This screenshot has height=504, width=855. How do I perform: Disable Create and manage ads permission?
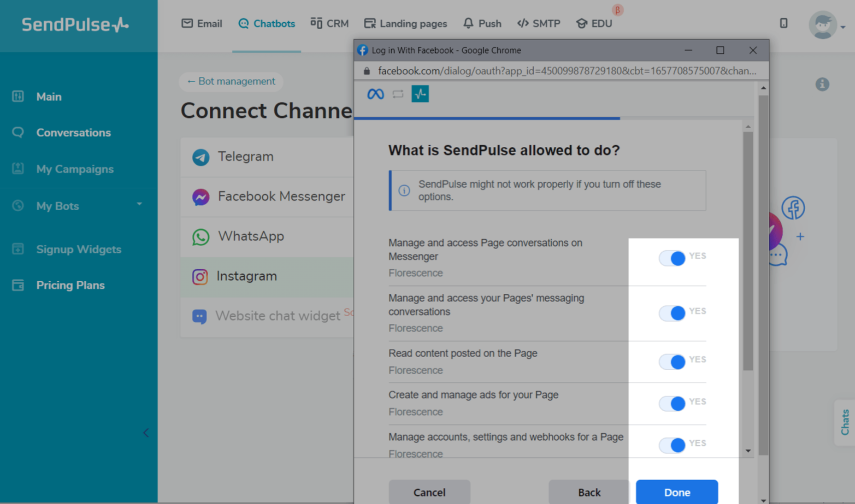coord(672,403)
